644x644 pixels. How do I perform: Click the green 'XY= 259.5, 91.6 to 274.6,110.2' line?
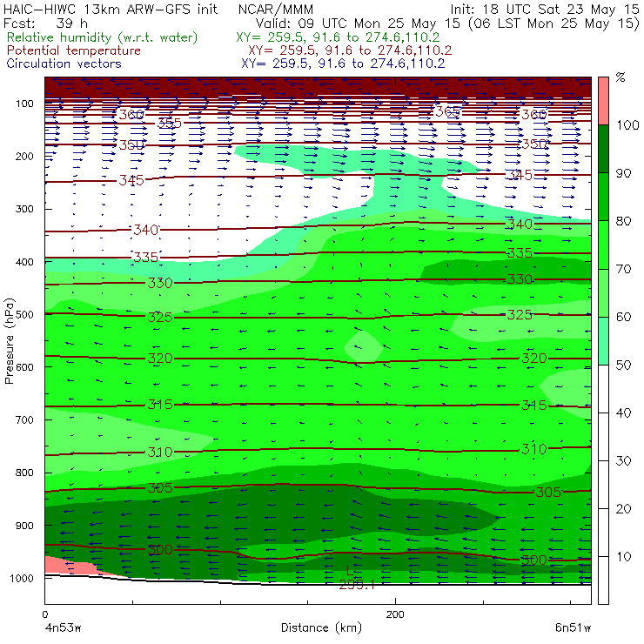338,37
